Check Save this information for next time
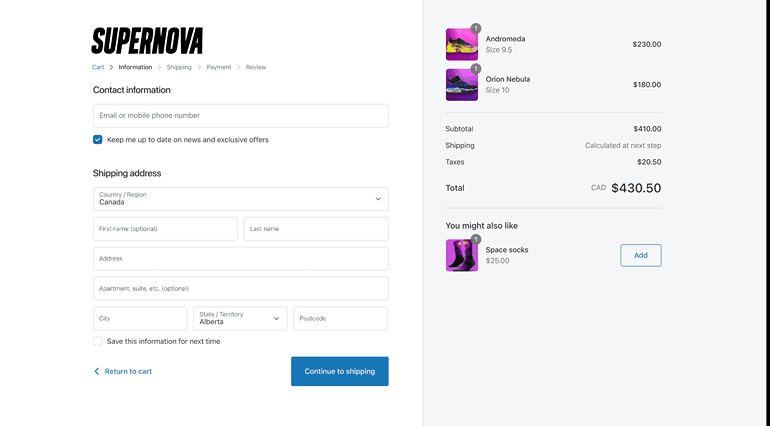The height and width of the screenshot is (426, 770). (98, 341)
